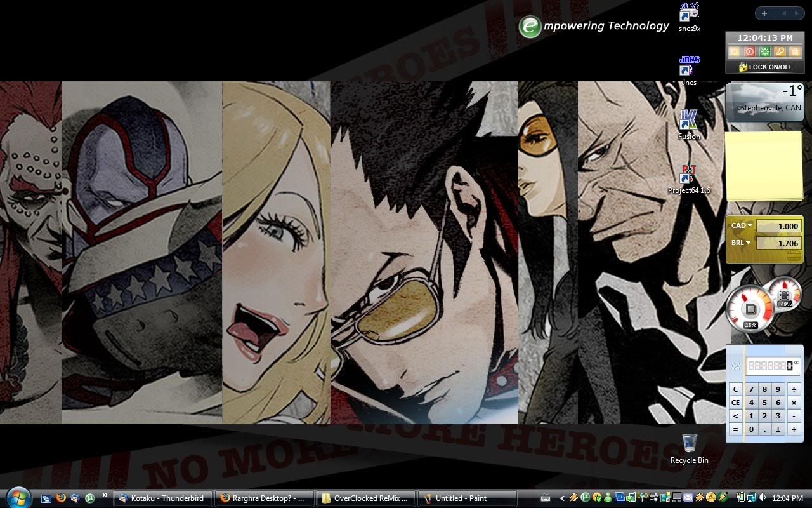Show hidden system tray icons arrow
Image resolution: width=812 pixels, height=508 pixels.
click(562, 498)
